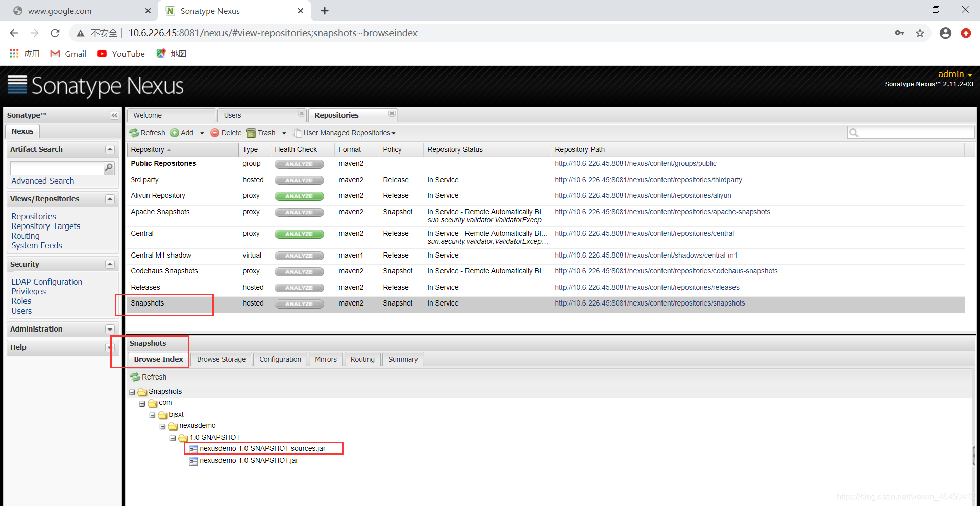980x506 pixels.
Task: Select nexusdemo-1.0-SNAPSHOT.jar file
Action: coord(249,460)
